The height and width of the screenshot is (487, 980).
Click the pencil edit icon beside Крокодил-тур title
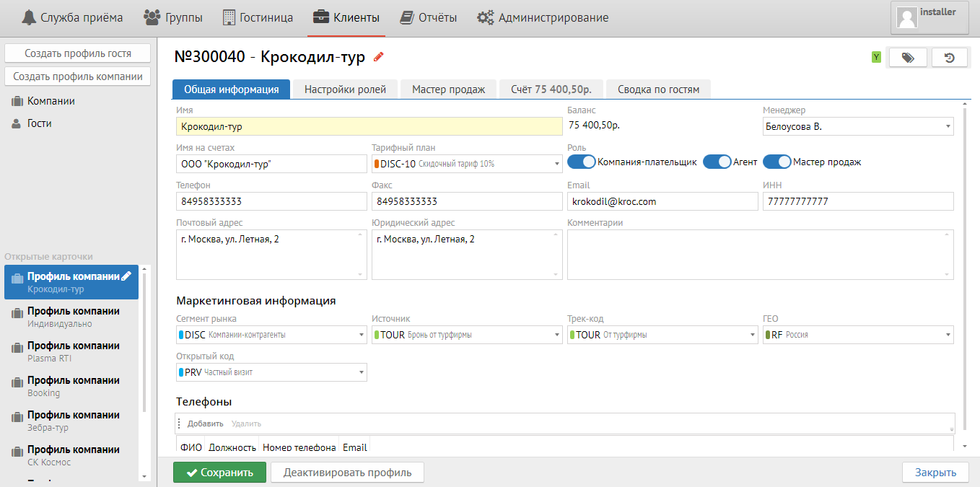[379, 57]
